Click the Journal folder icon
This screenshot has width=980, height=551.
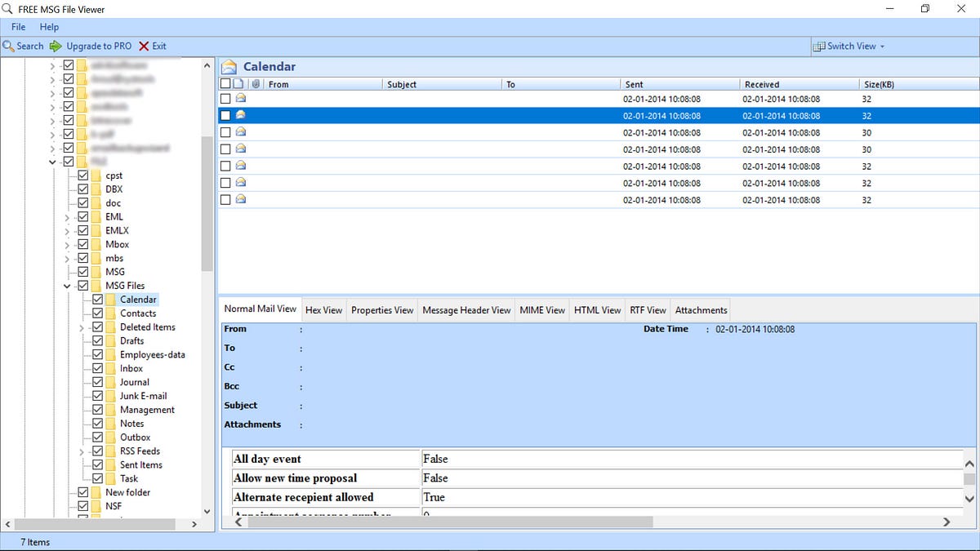click(112, 382)
